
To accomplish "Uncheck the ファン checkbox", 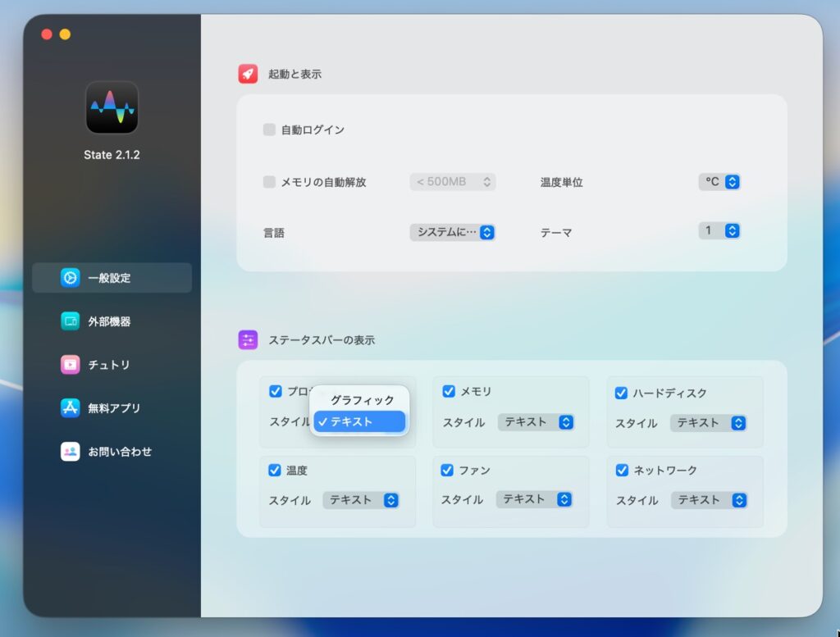I will click(447, 471).
